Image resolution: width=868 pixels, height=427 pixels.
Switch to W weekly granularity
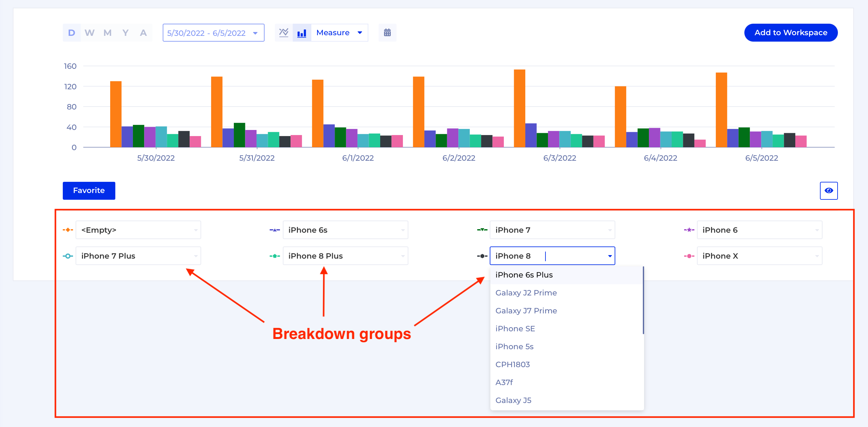point(89,33)
